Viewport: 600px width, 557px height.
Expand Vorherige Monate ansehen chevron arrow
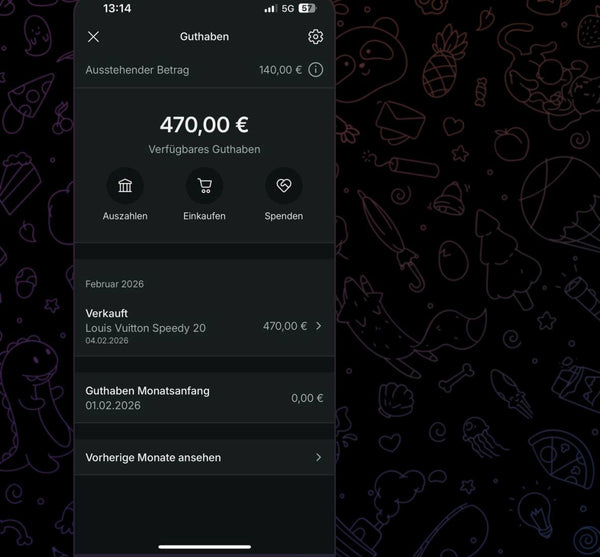click(x=318, y=457)
